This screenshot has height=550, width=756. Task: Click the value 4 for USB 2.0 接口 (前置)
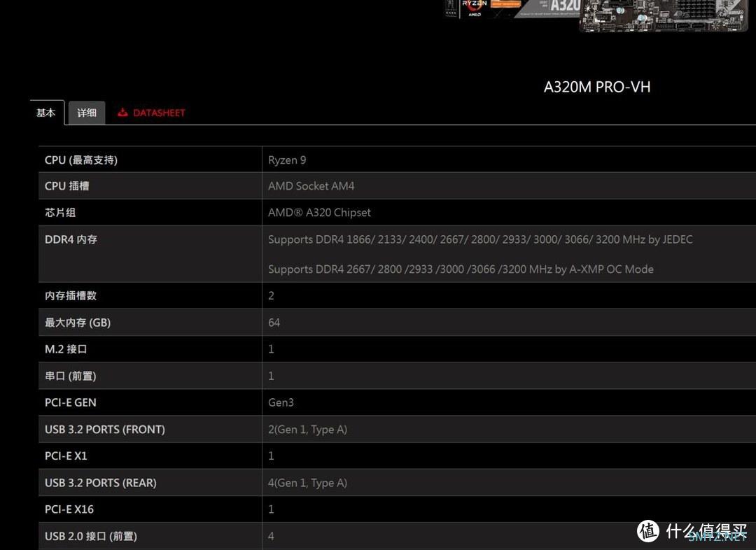tap(271, 537)
